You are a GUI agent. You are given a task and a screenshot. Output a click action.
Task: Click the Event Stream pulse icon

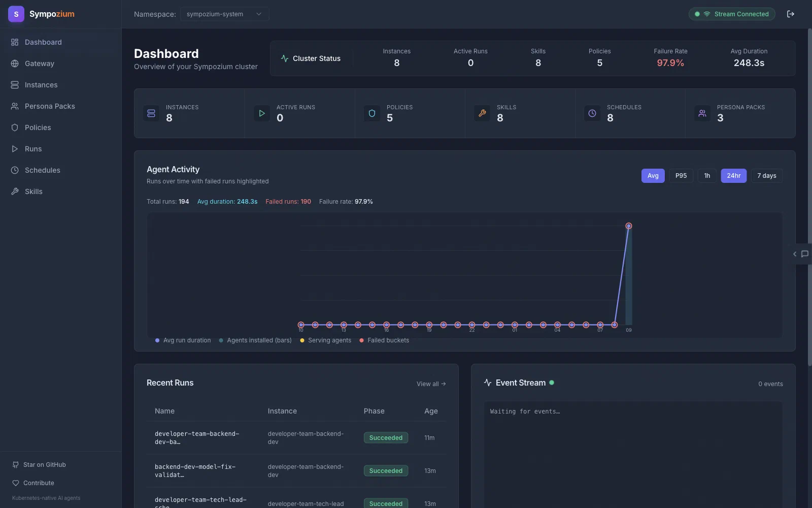tap(488, 383)
